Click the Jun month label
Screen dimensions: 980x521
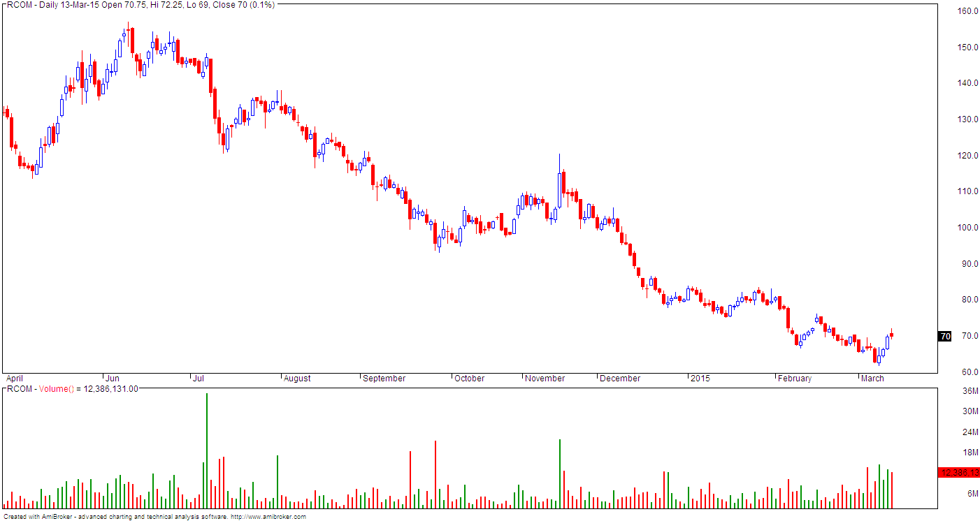click(x=111, y=378)
